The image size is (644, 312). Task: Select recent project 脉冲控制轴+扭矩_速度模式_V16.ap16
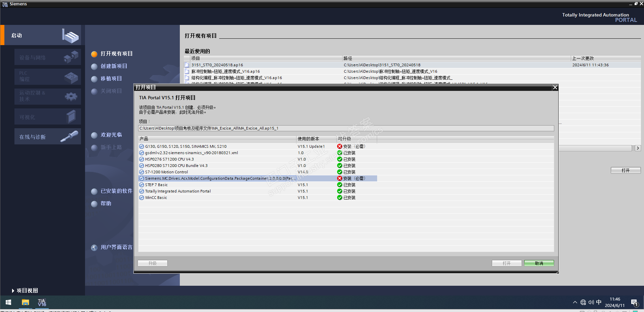coord(226,71)
